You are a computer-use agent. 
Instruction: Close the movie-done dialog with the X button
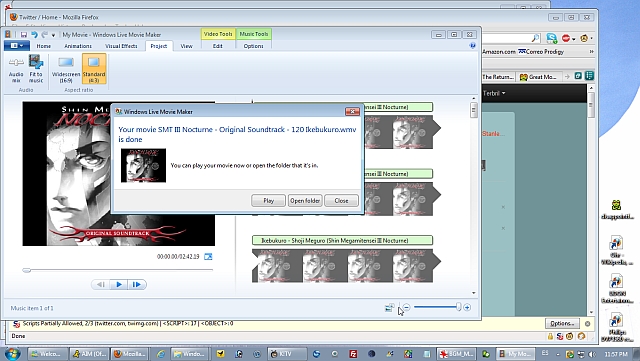[x=352, y=111]
